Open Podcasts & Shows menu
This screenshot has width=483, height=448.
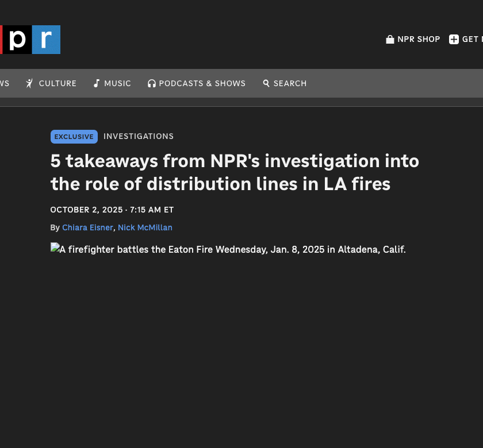tap(202, 83)
